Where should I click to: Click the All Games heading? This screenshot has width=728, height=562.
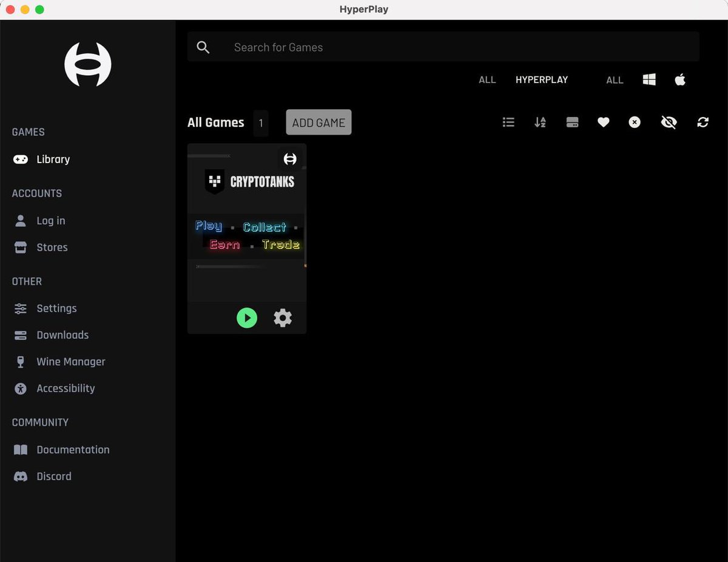[x=216, y=122]
